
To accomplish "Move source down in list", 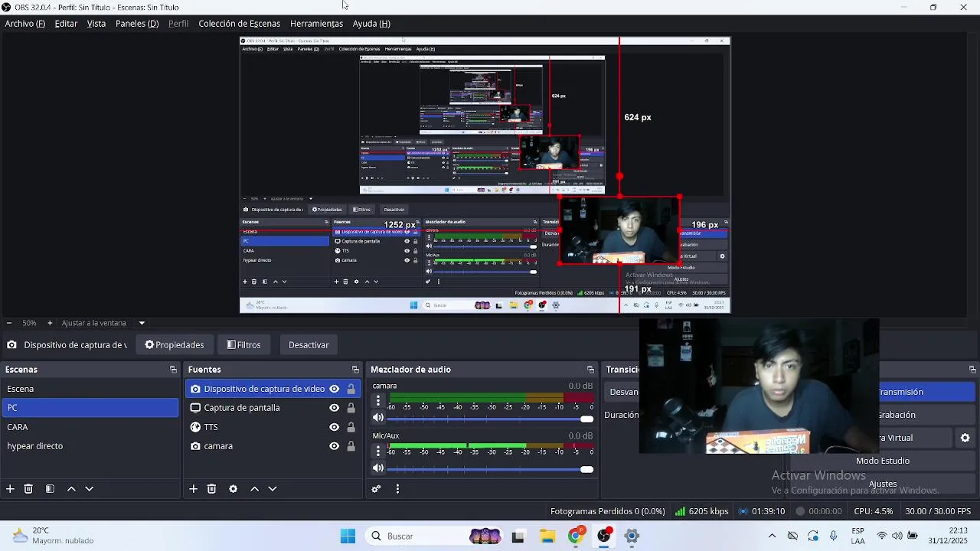I will click(x=273, y=489).
